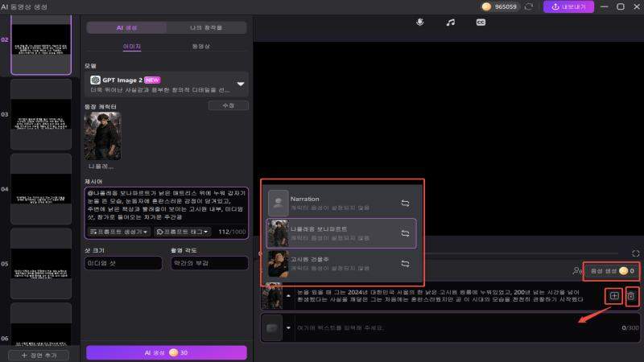
Task: Select scene 02 thumbnail
Action: tap(41, 44)
